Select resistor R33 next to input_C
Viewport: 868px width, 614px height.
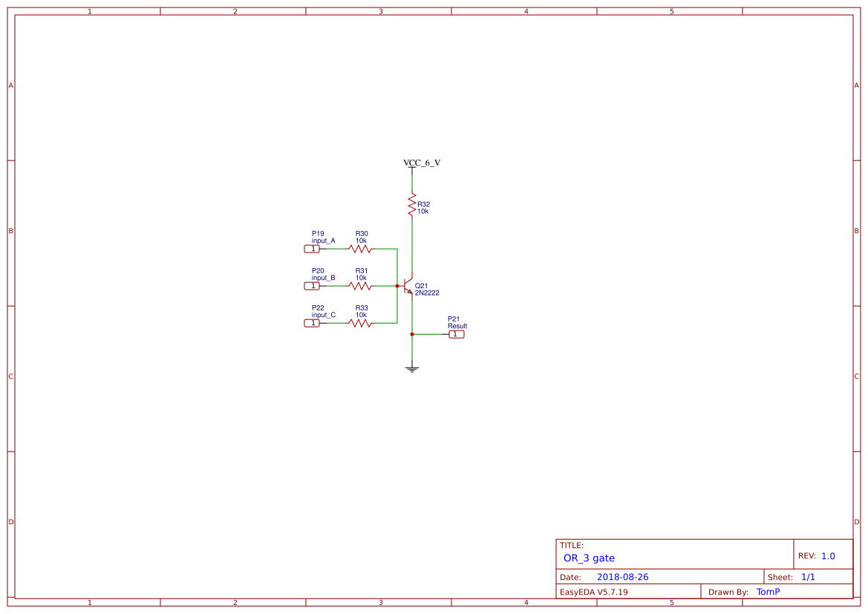(362, 322)
